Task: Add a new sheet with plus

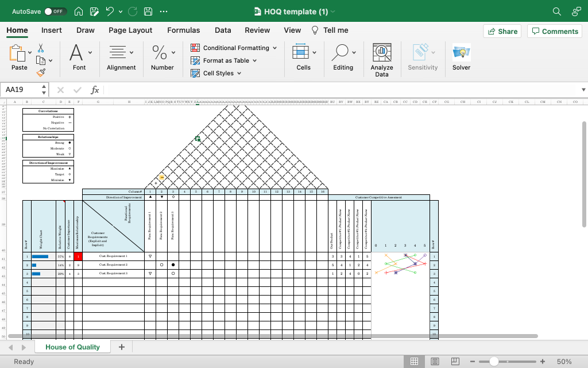Action: click(x=122, y=347)
